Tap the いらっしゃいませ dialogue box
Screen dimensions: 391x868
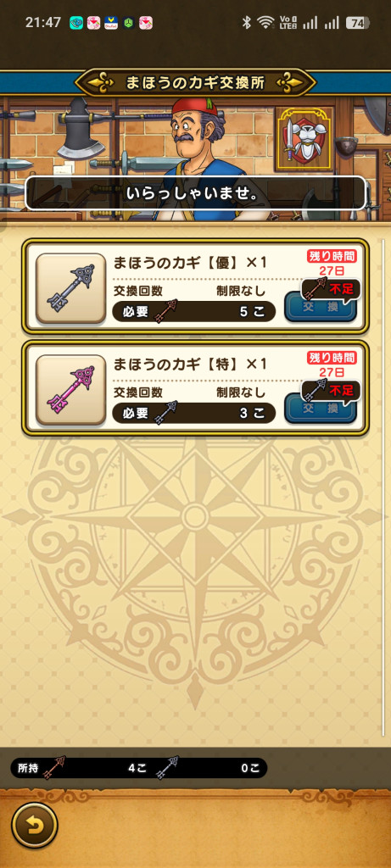point(195,193)
